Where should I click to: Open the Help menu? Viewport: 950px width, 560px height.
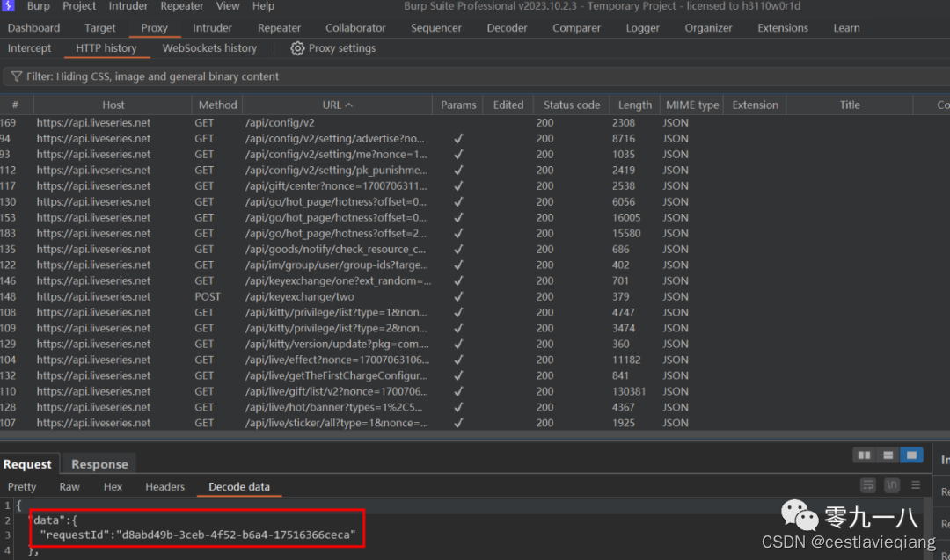[263, 6]
